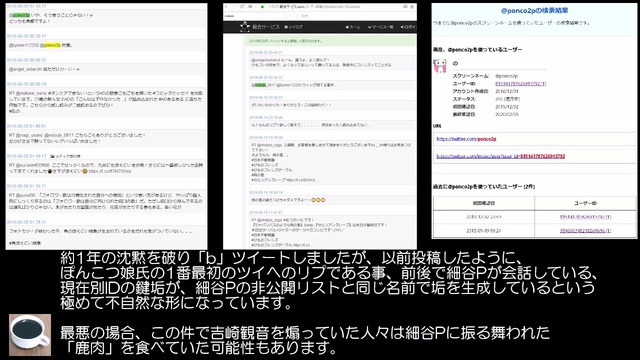Open the second user ID in the past users table
Screen dimensions: 640x360
(x=585, y=231)
